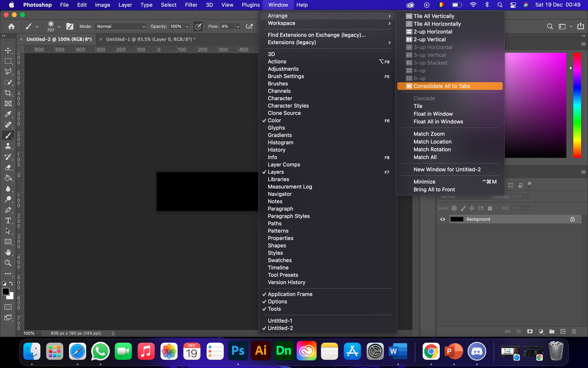Open Photoshop from the Dock

point(238,351)
